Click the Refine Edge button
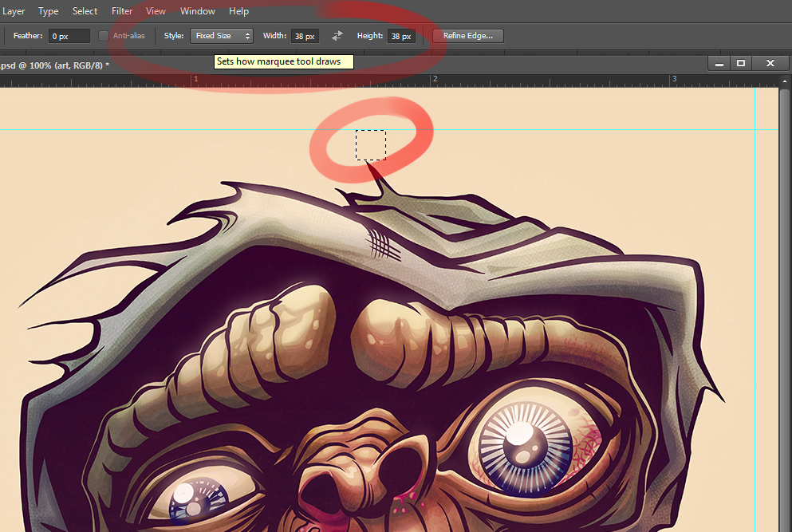 [x=467, y=36]
